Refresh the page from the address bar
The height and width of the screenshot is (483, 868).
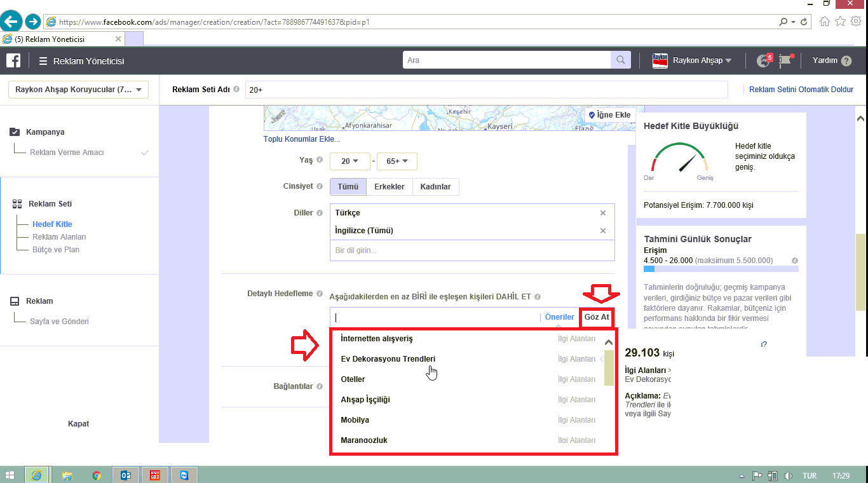pos(804,22)
